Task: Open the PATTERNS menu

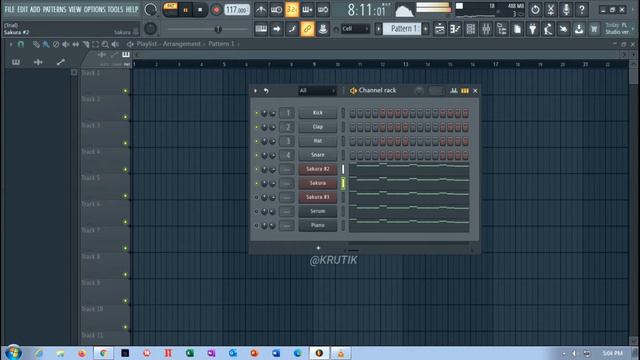Action: click(54, 9)
